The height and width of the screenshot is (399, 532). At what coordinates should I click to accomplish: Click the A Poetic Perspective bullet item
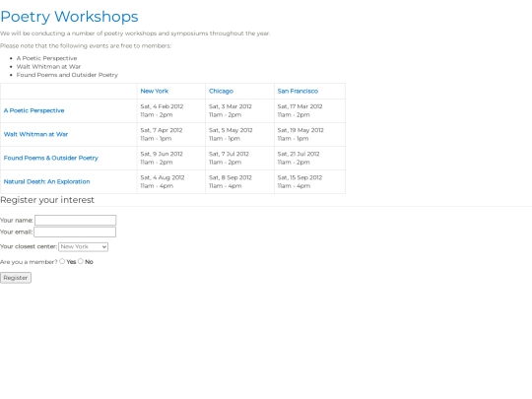(x=47, y=58)
